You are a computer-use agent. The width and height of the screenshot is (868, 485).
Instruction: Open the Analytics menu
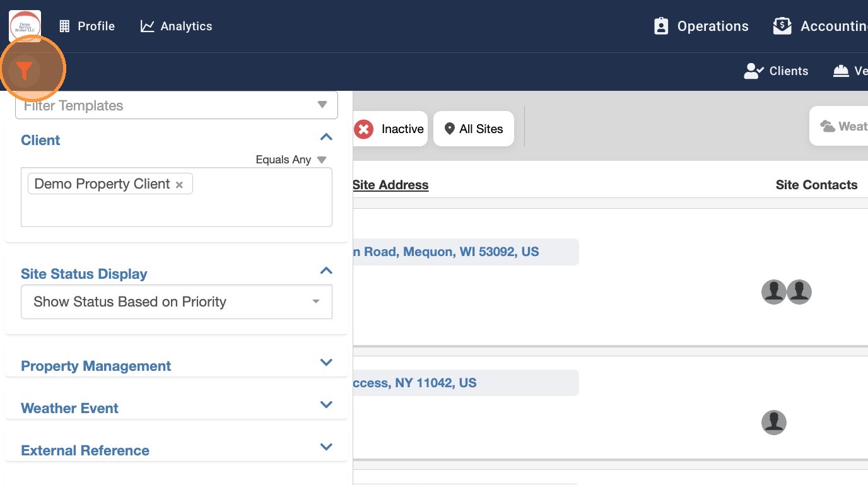(176, 26)
